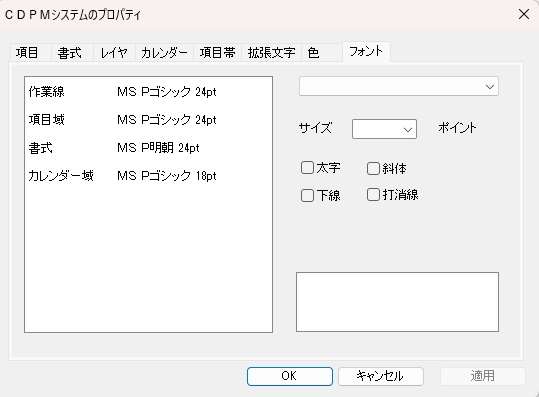539x397 pixels.
Task: Select 項目域 row in font list
Action: click(148, 120)
